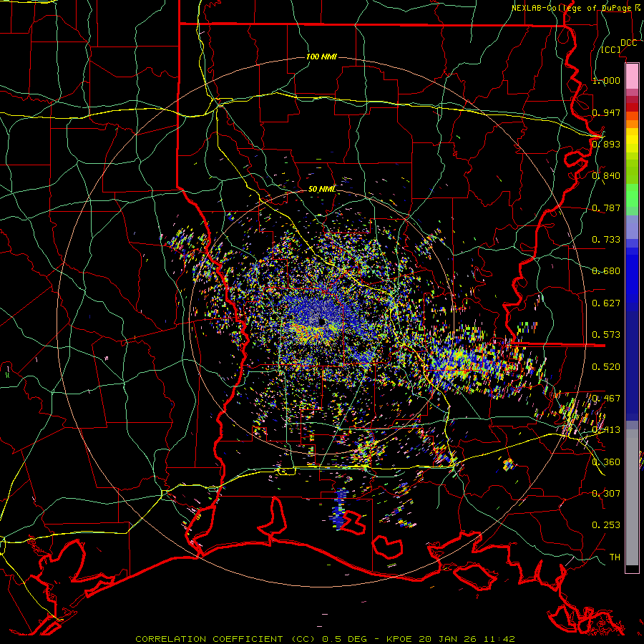Click the 50 NMI range ring label
The width and height of the screenshot is (644, 644).
point(322,189)
